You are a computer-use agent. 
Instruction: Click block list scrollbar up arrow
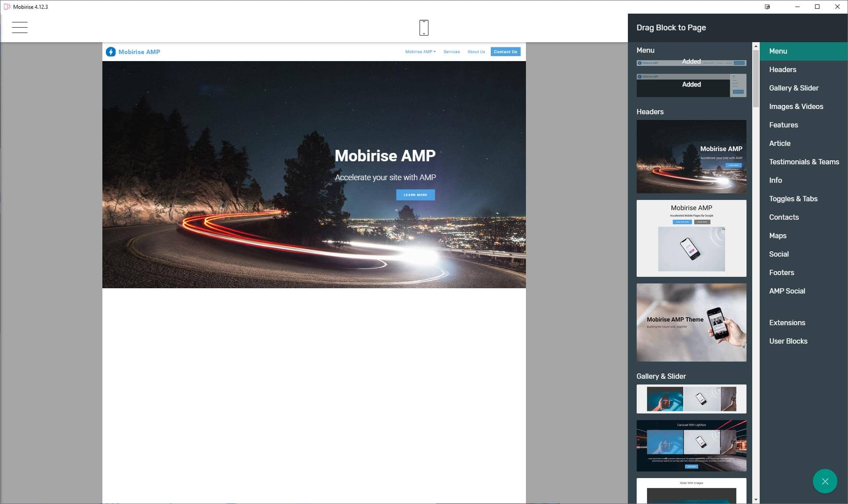click(756, 46)
